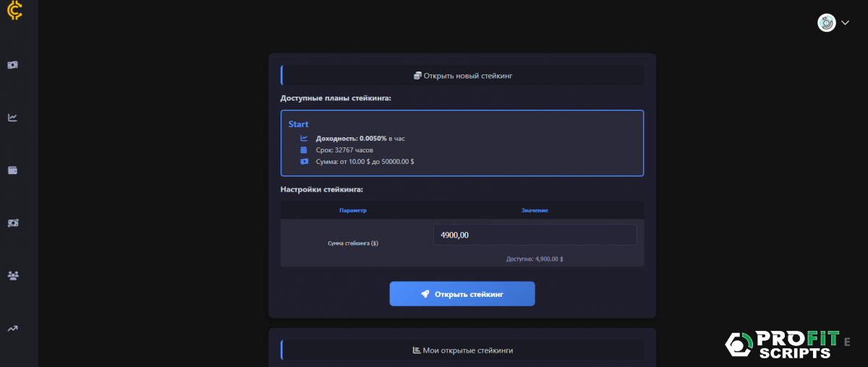Image resolution: width=868 pixels, height=367 pixels.
Task: Click the 'Значение' column header
Action: [x=535, y=210]
